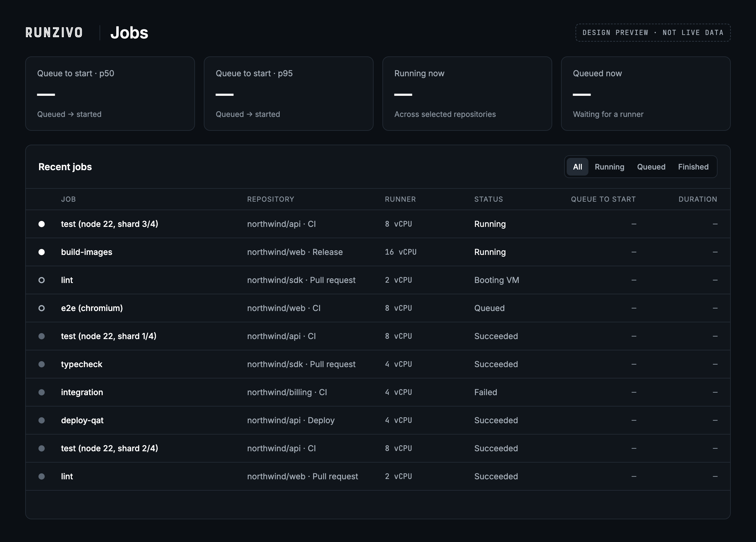Click status dot for test shard 1/4 job
Image resolution: width=756 pixels, height=542 pixels.
pos(42,336)
